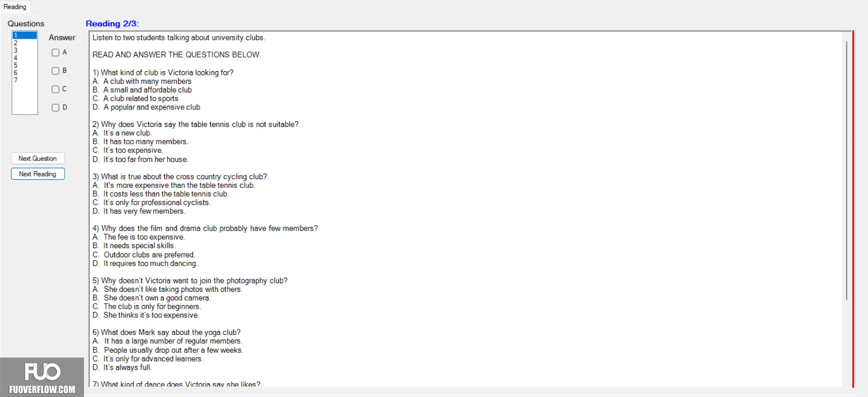Click the FUO logo icon
Screen dimensions: 868x397
click(x=42, y=372)
